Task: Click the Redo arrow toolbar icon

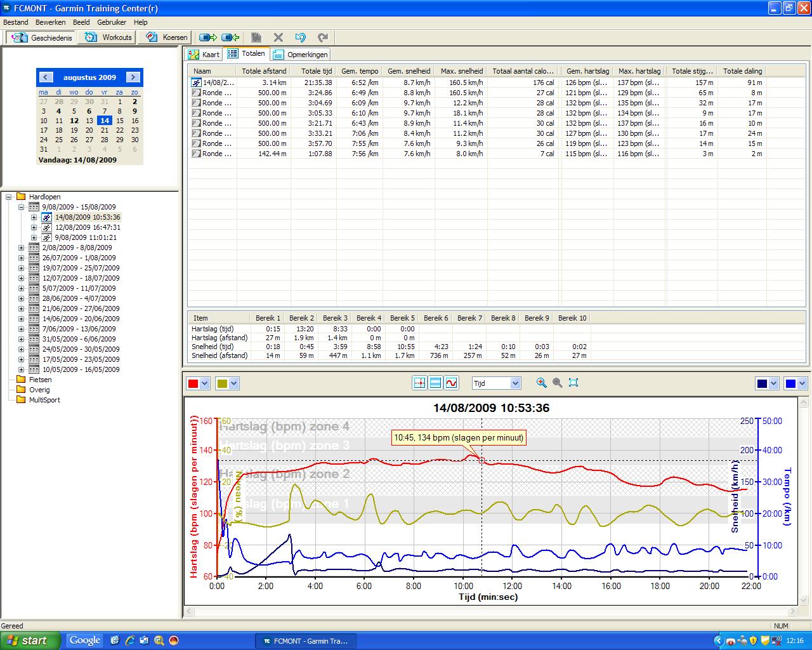Action: pyautogui.click(x=323, y=37)
